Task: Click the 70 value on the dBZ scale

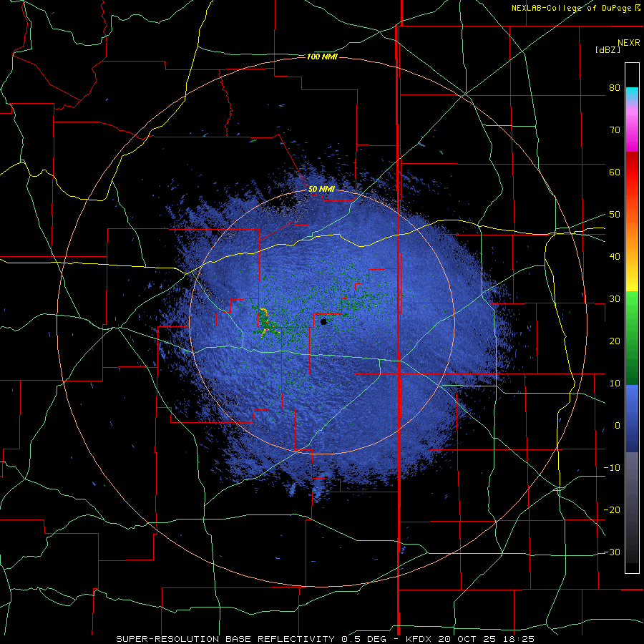Action: coord(615,130)
